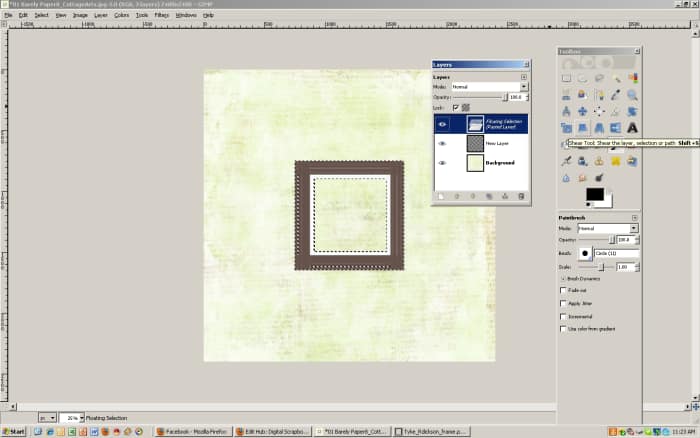Select the Dodge/Burn tool
The image size is (700, 438).
pyautogui.click(x=599, y=178)
